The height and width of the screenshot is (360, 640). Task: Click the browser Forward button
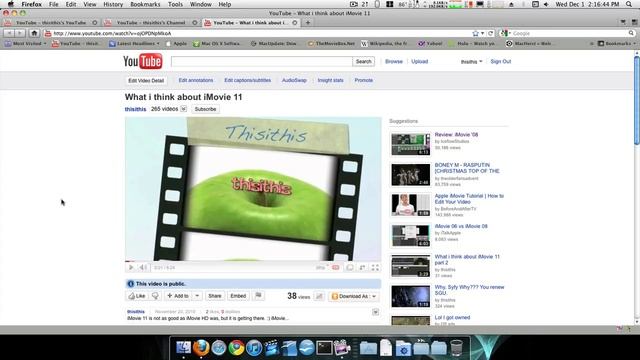point(20,33)
